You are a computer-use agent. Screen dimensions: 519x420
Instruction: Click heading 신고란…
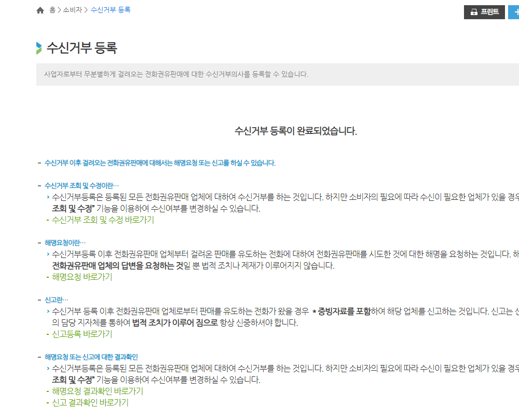[57, 300]
